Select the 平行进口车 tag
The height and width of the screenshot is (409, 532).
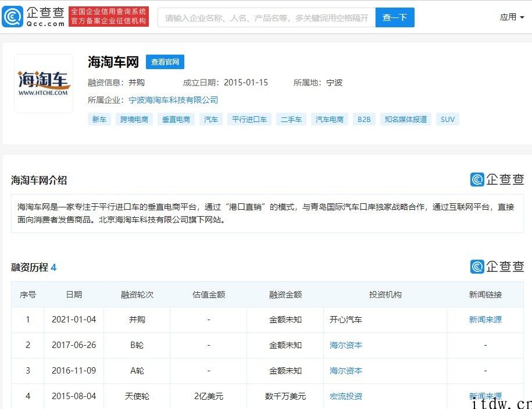[x=249, y=119]
